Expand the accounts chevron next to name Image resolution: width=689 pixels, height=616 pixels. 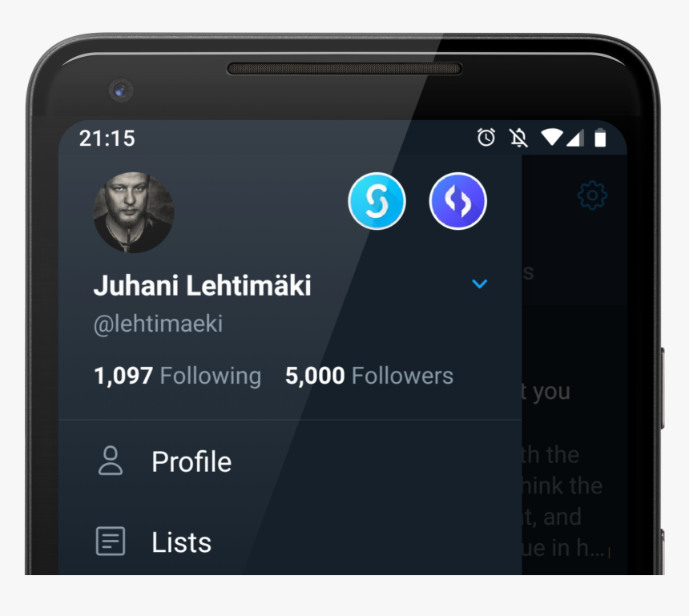(479, 284)
